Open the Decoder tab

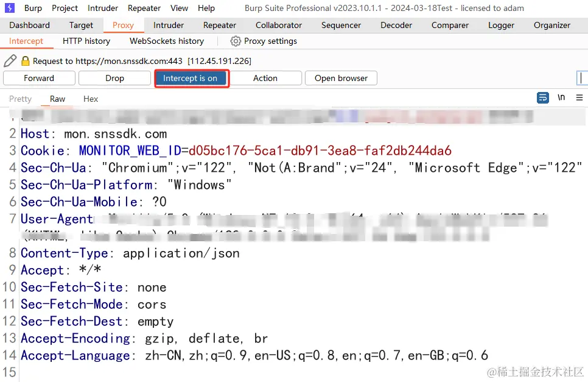396,25
